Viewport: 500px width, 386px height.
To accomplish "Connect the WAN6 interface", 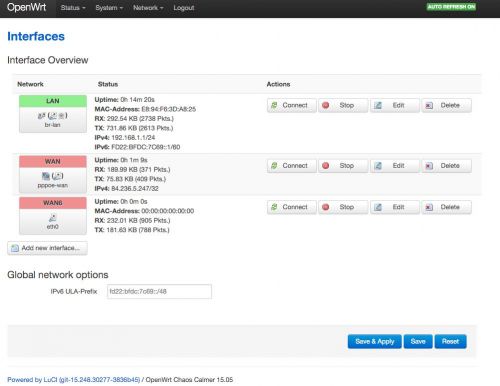I will coord(292,207).
